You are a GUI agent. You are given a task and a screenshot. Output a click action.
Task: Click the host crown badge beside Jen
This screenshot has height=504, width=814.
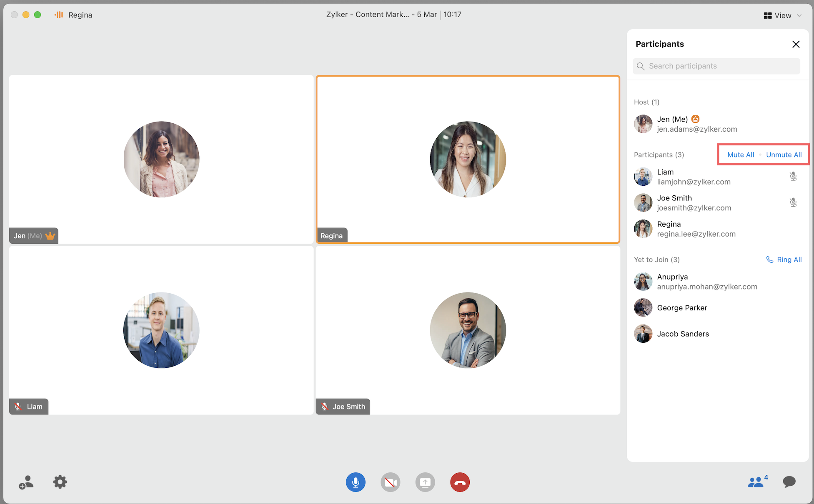pyautogui.click(x=695, y=119)
